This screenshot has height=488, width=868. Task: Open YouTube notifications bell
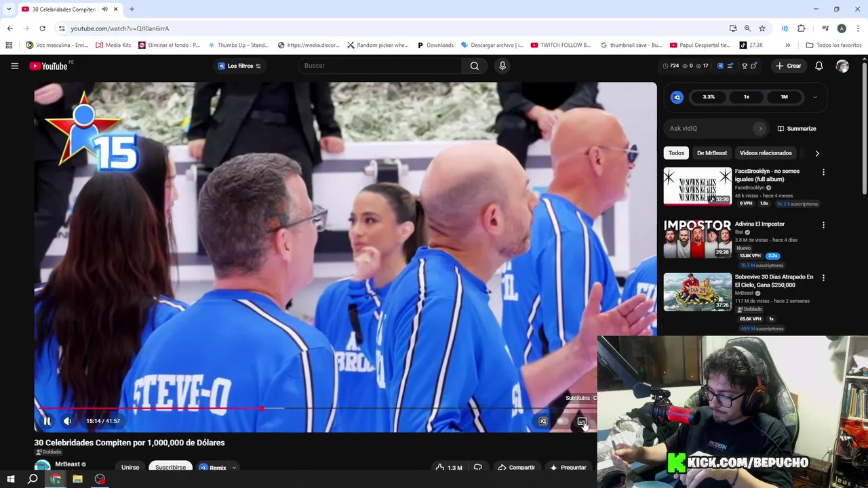[819, 66]
